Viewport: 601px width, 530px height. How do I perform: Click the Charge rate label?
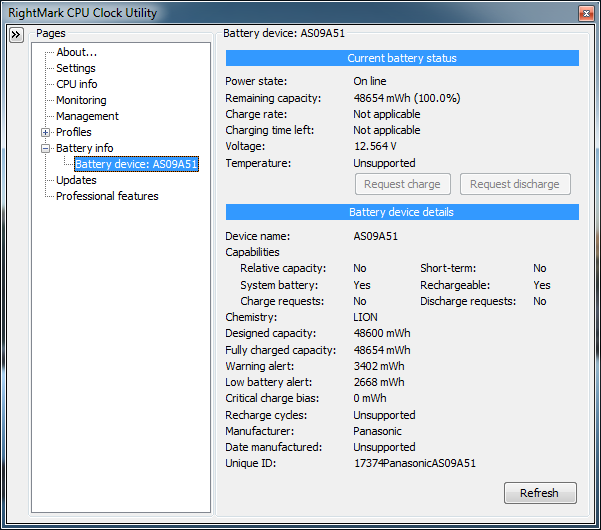pyautogui.click(x=256, y=115)
